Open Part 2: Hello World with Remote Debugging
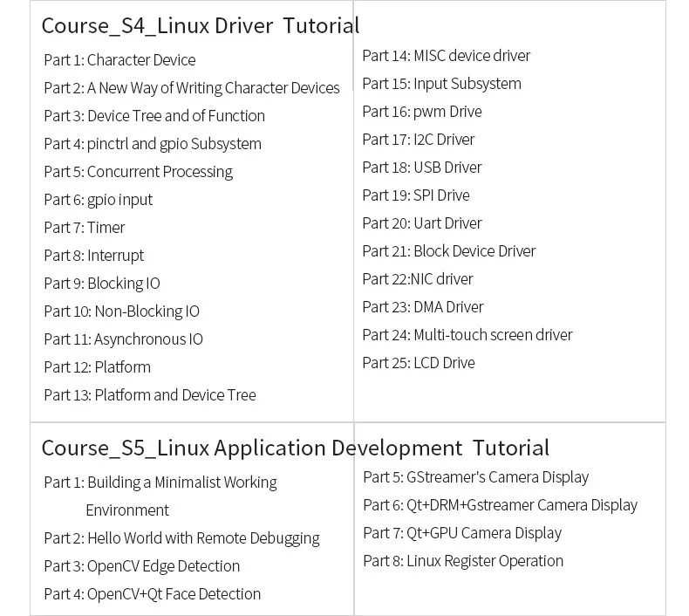This screenshot has height=616, width=689. click(x=181, y=538)
